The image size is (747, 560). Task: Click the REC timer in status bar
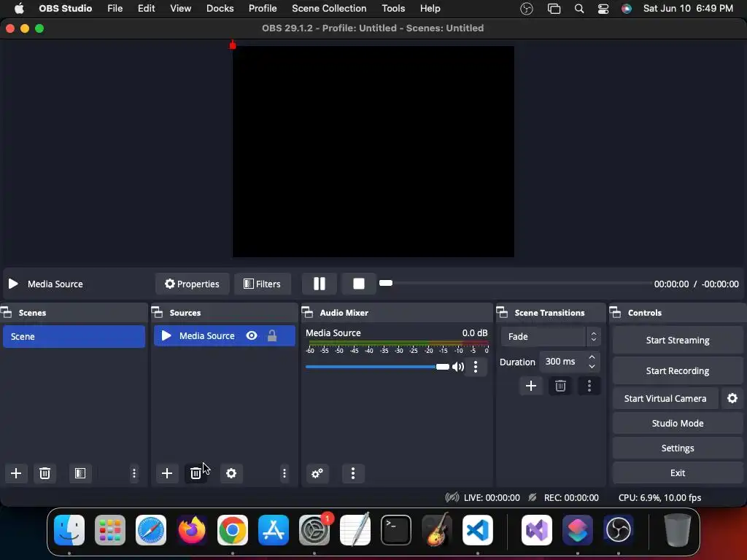tap(571, 497)
